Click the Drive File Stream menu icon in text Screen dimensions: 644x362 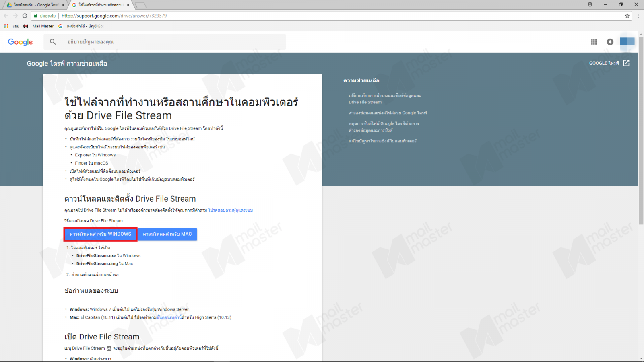(109, 348)
